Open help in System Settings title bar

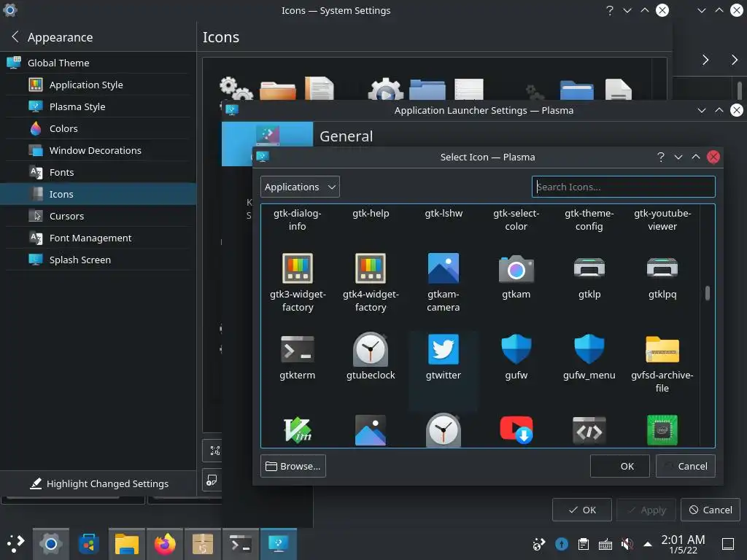click(609, 10)
